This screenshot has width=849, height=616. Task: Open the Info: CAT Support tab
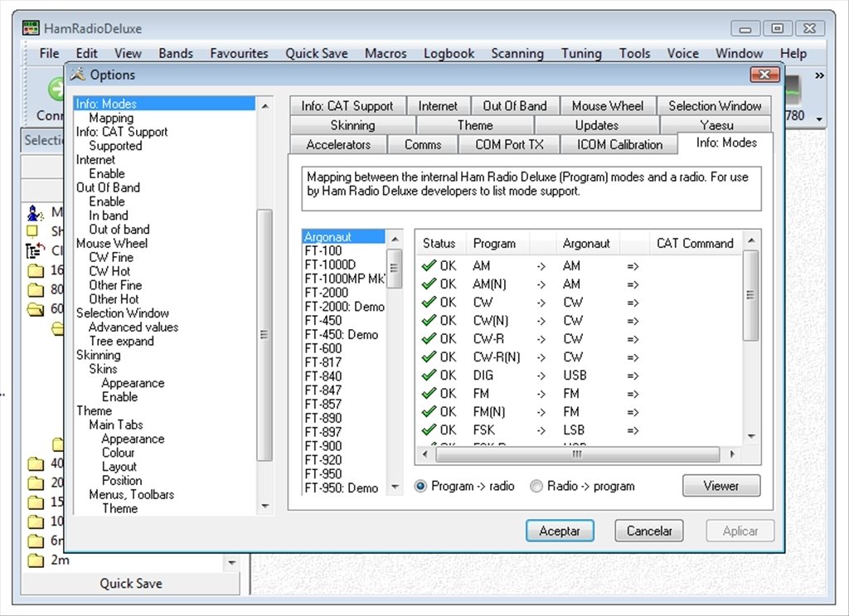coord(347,106)
